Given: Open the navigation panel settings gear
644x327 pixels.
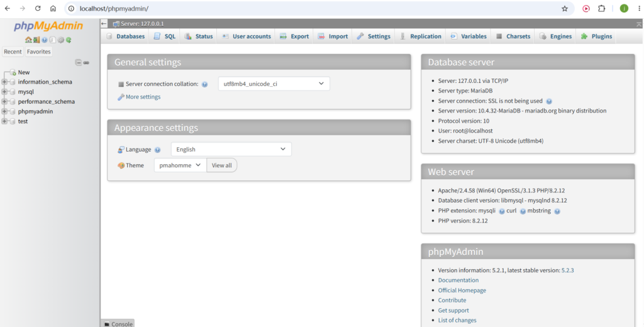Looking at the screenshot, I should tap(61, 40).
